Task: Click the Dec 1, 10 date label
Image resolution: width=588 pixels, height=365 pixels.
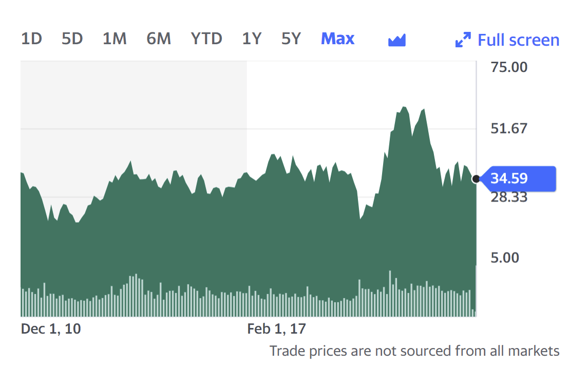Action: (x=51, y=329)
